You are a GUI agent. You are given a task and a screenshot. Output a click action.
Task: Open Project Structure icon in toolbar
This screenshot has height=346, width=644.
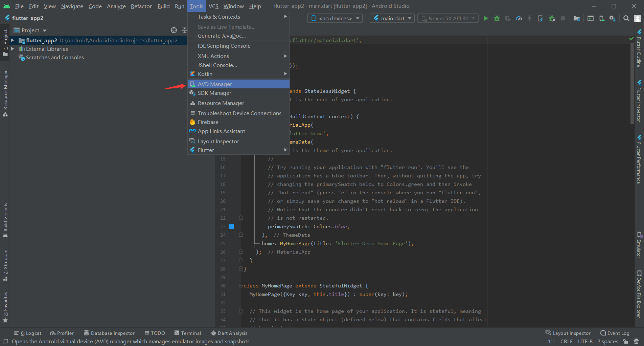(x=577, y=18)
